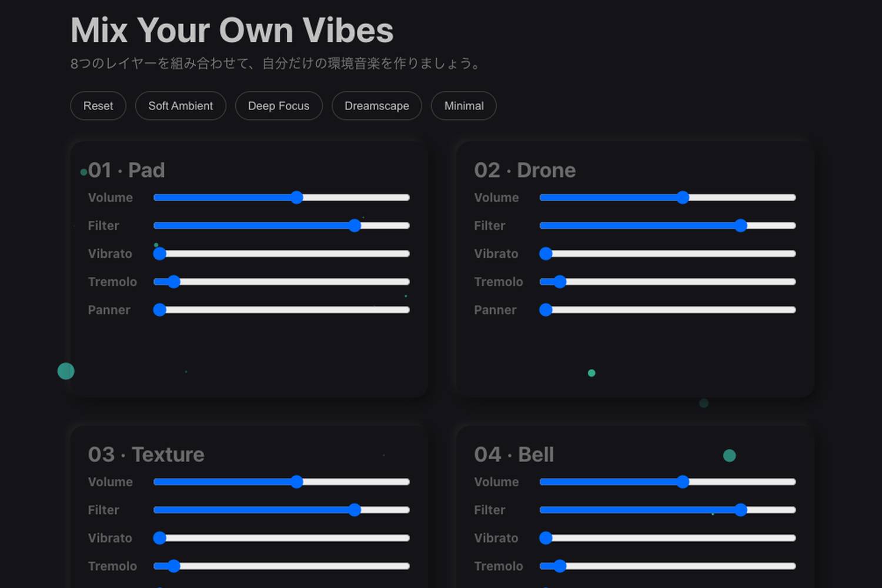This screenshot has height=588, width=882.
Task: Set the 03 Texture Tremolo slider
Action: (282, 566)
